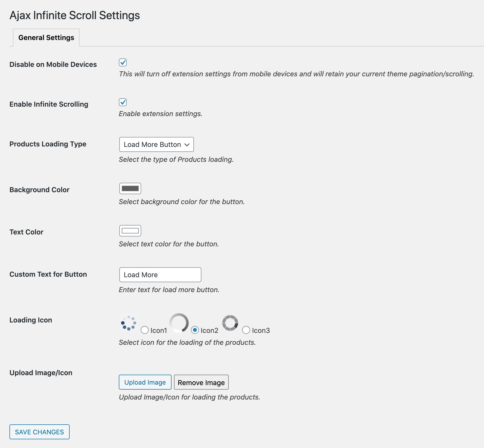Click the dark background color swatch
This screenshot has height=448, width=484.
(x=130, y=189)
